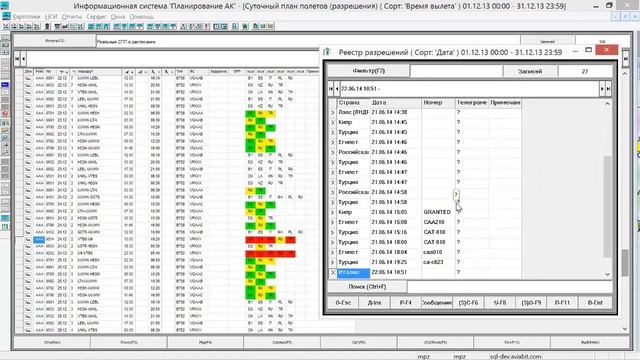Expand the Кипр GRANTED row
Viewport: 640px width, 360px height.
pos(333,212)
